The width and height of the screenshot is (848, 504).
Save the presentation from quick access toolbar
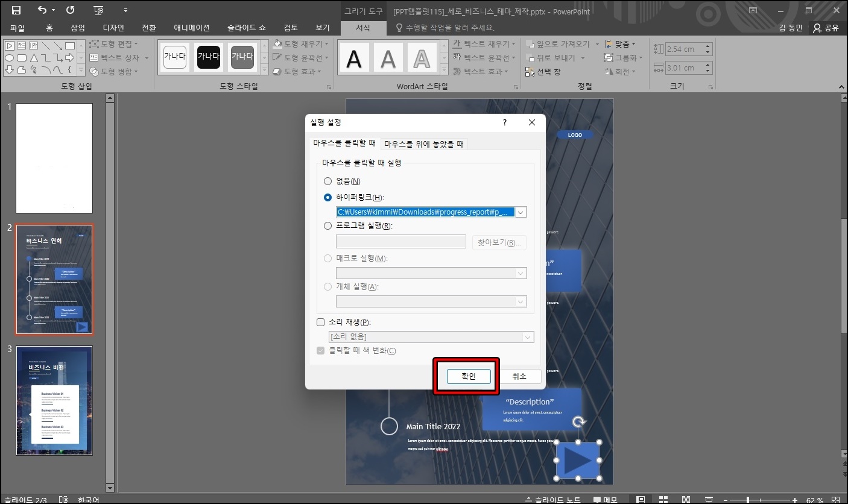[x=16, y=10]
